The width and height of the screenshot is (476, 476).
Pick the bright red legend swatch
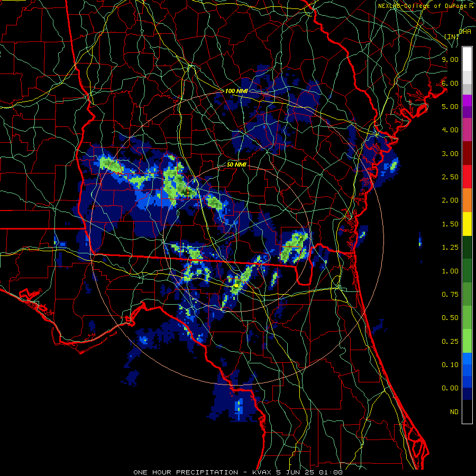click(x=467, y=177)
